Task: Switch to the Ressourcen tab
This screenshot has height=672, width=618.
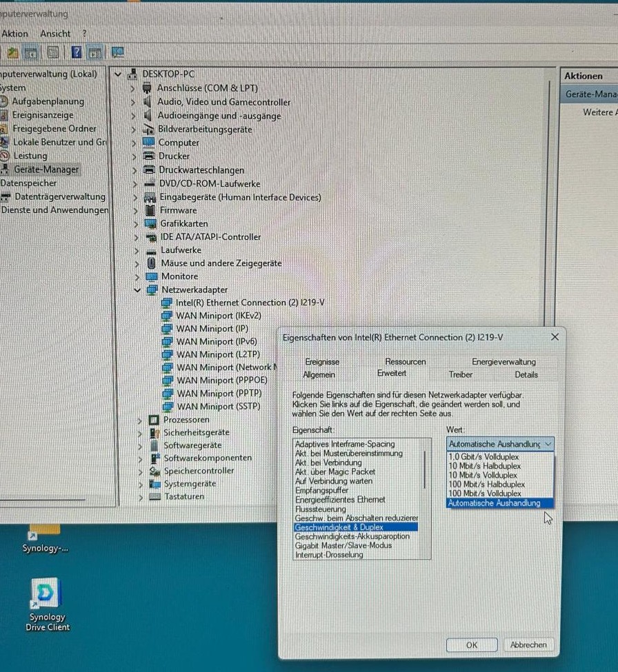Action: click(x=406, y=362)
